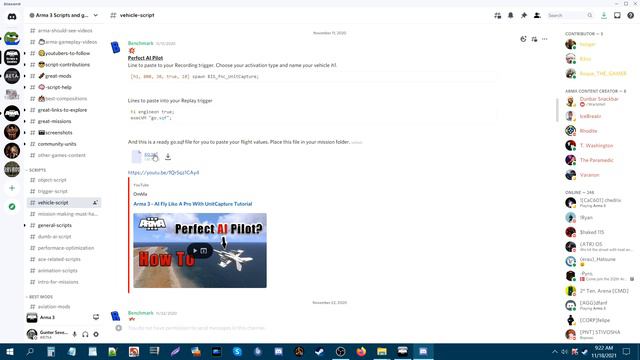
Task: Explore public servers compass icon
Action: click(x=12, y=207)
